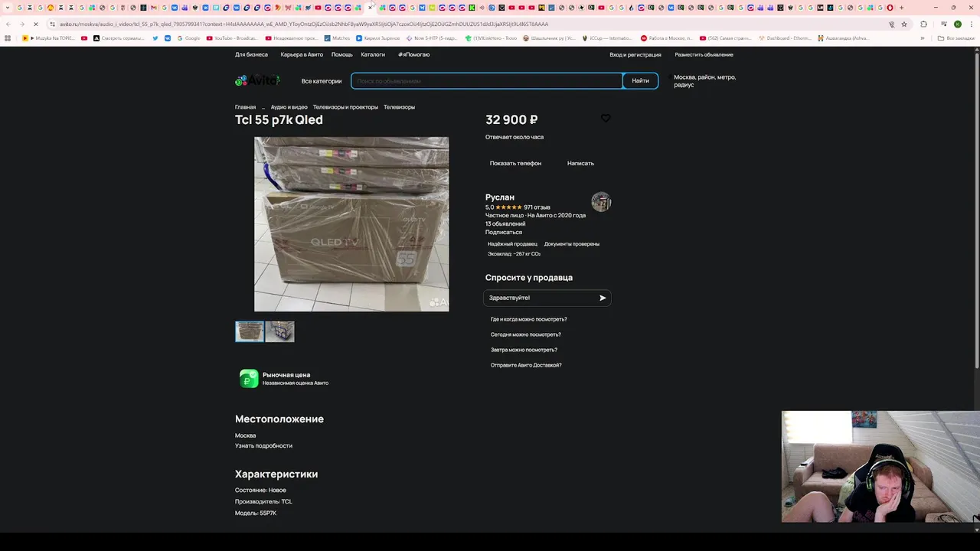The width and height of the screenshot is (980, 551).
Task: Open Для бизнеса top menu item
Action: click(x=251, y=54)
